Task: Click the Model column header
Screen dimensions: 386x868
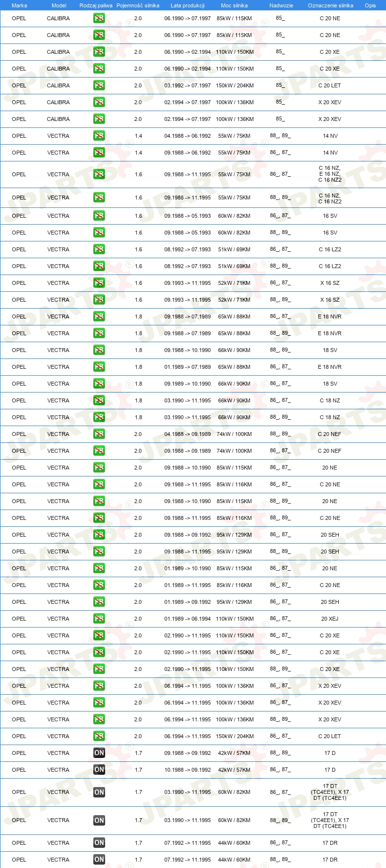Action: click(x=59, y=5)
